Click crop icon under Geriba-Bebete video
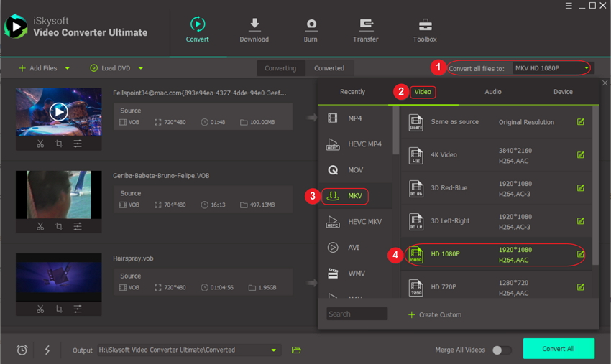This screenshot has height=364, width=611. coord(59,226)
